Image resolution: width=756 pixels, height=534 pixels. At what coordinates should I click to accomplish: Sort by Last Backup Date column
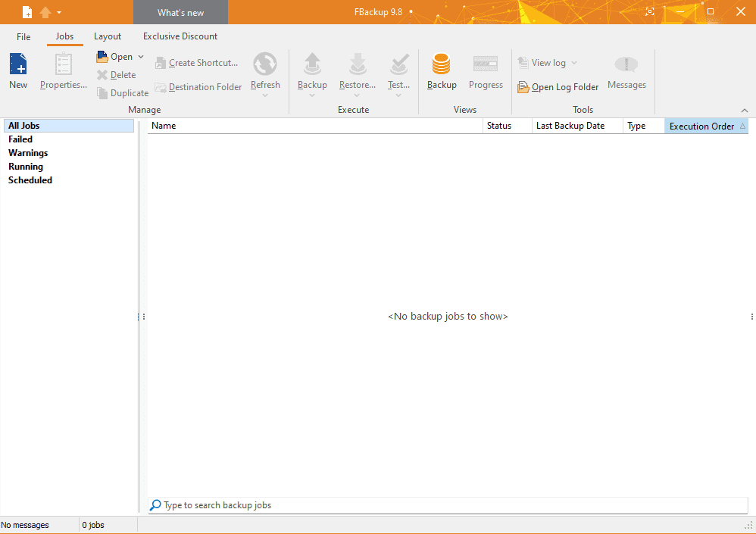[x=578, y=126]
